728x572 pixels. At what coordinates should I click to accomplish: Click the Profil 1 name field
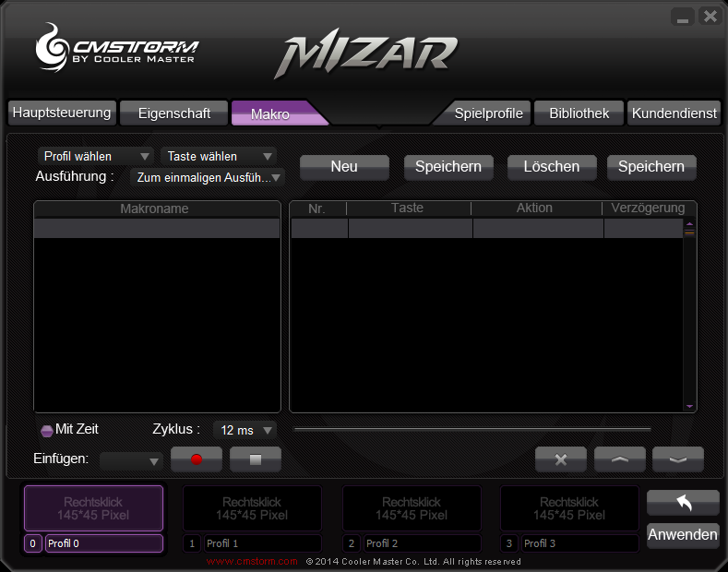(263, 543)
